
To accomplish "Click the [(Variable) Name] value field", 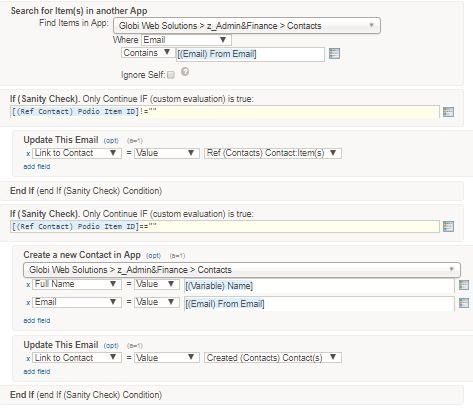I will (x=319, y=286).
